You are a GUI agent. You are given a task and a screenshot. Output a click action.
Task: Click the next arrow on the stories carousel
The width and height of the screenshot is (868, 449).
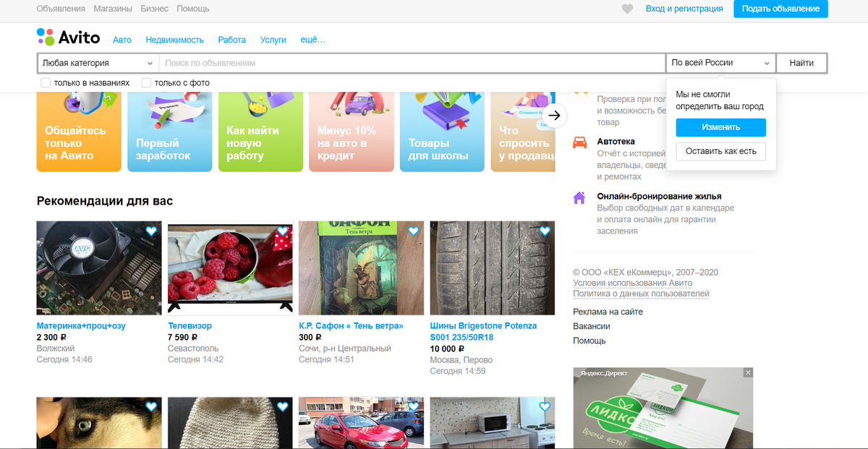pyautogui.click(x=555, y=115)
